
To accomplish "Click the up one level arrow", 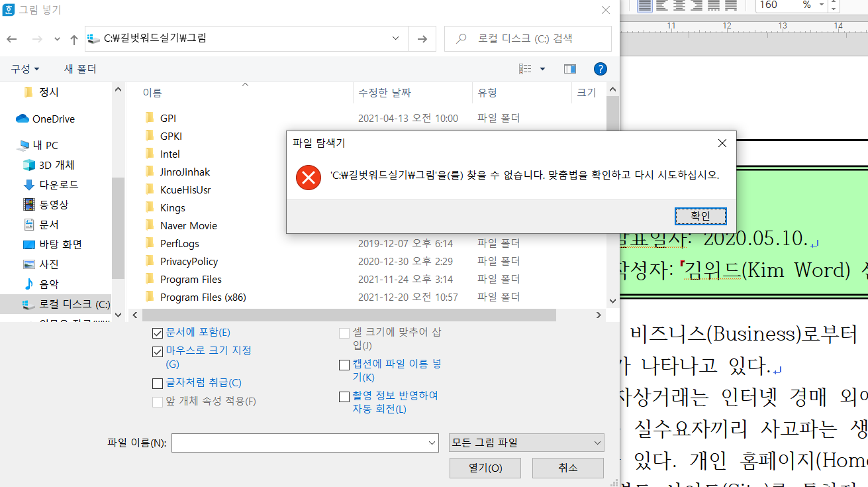I will (x=74, y=39).
